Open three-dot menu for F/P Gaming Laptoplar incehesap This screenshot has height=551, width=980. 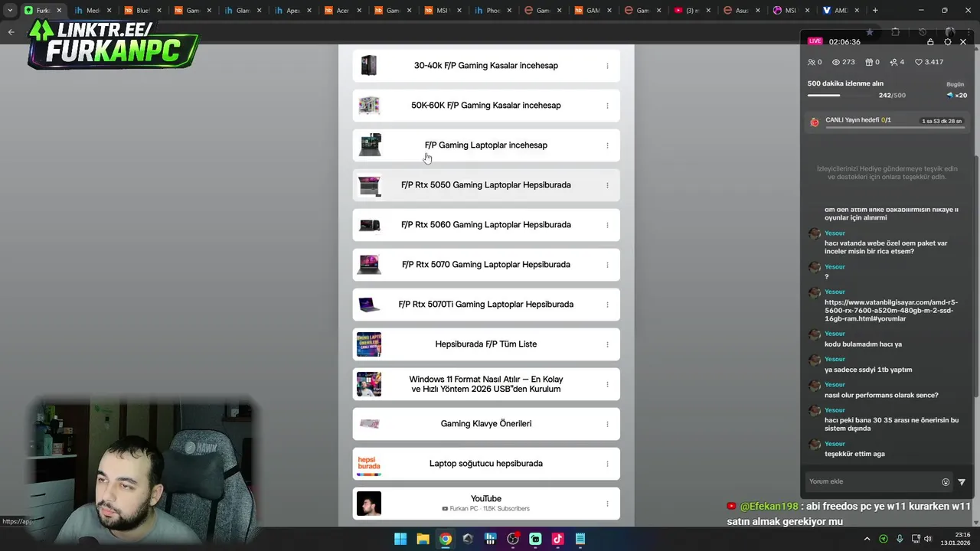(x=607, y=145)
